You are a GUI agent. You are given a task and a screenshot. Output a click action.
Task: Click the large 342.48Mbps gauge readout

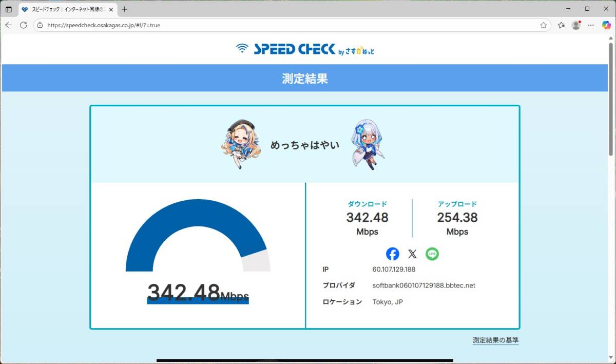coord(198,293)
